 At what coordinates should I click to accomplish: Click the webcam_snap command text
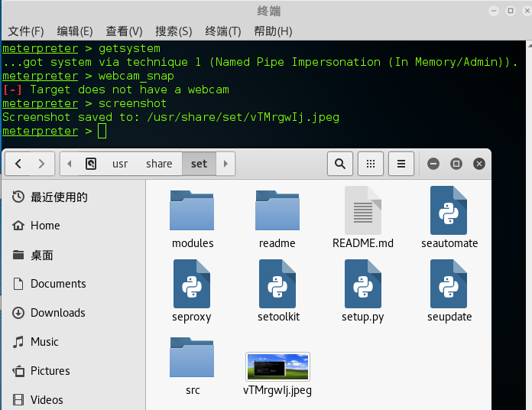point(136,76)
